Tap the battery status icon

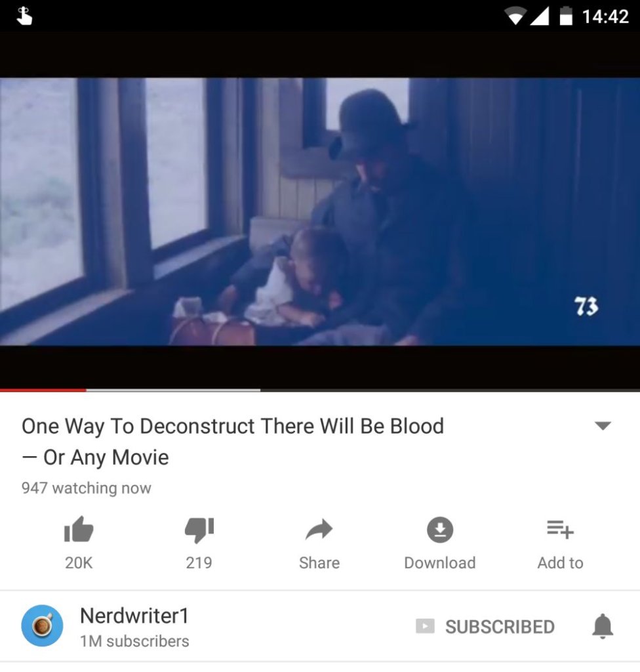566,16
